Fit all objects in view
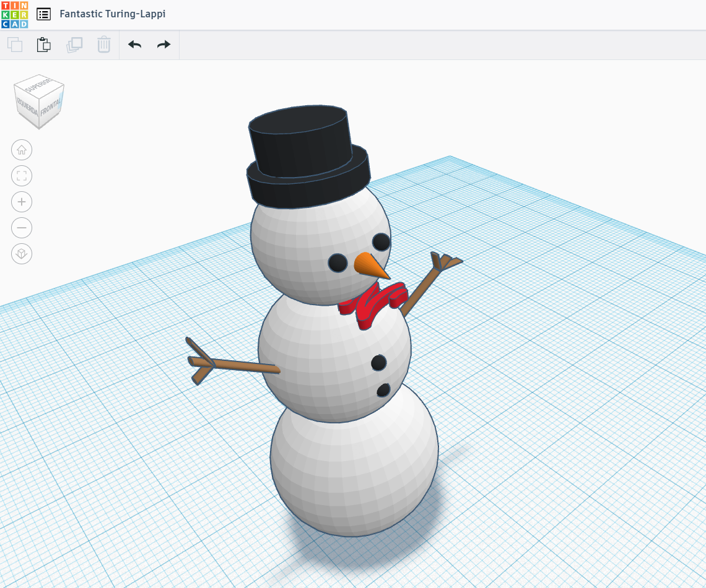The image size is (706, 588). coord(22,176)
